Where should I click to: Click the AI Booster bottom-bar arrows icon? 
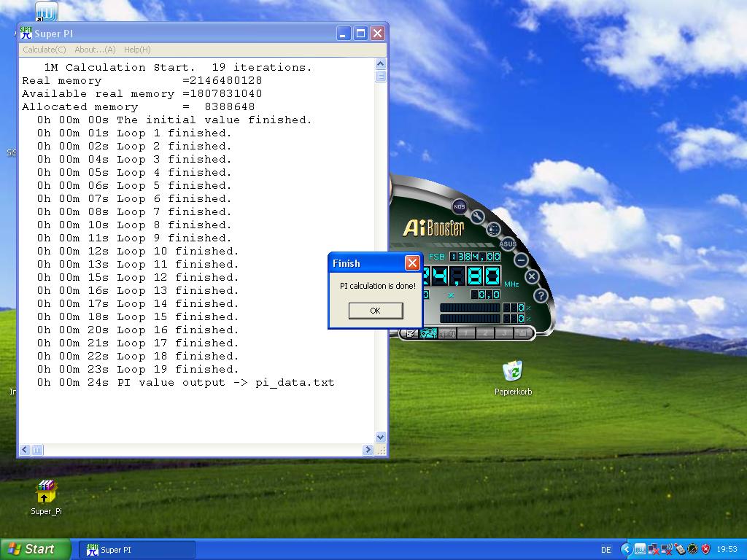[447, 333]
